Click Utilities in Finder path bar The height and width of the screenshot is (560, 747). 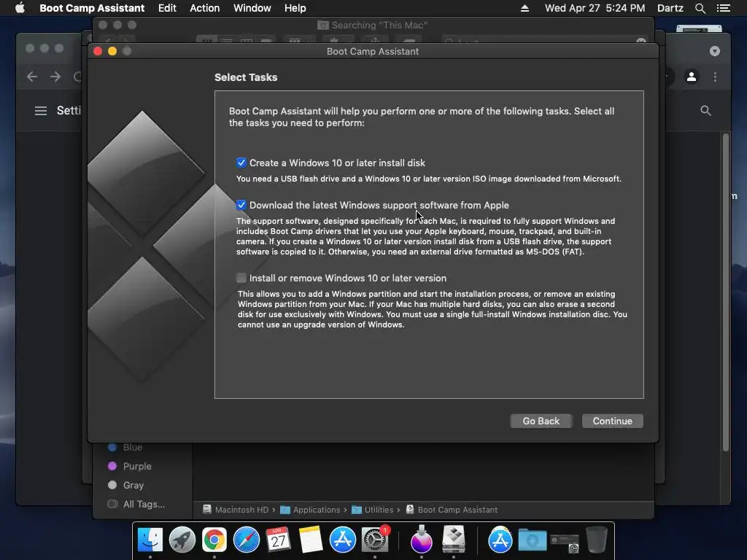(x=373, y=510)
